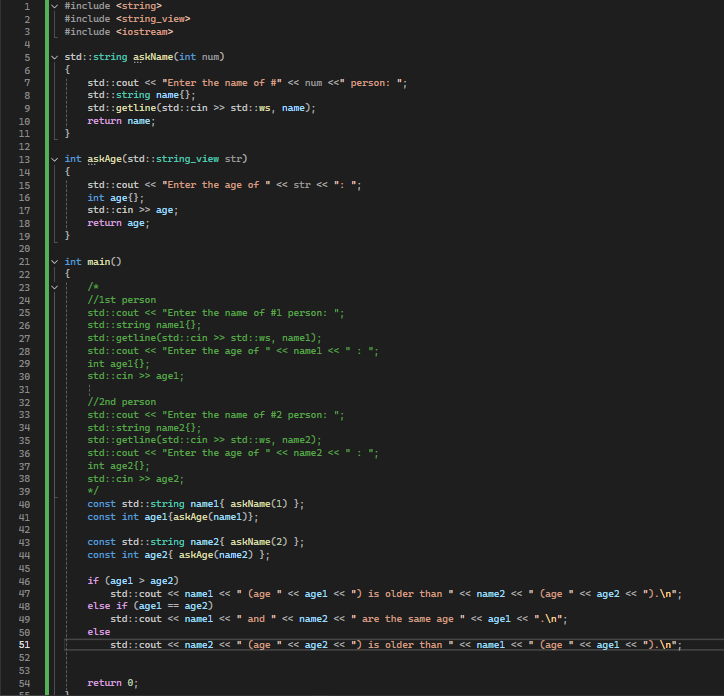Click 'return name;' statement in askName
The image size is (724, 696).
coord(118,121)
